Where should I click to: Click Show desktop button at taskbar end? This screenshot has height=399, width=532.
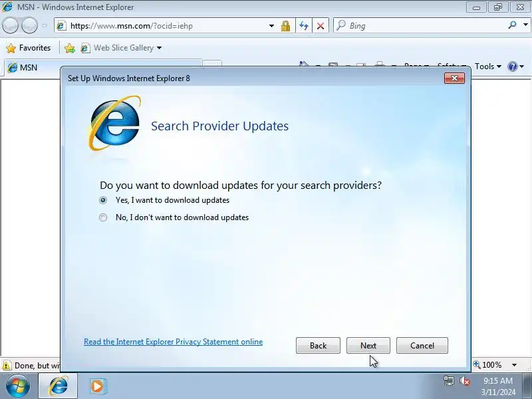pos(527,386)
